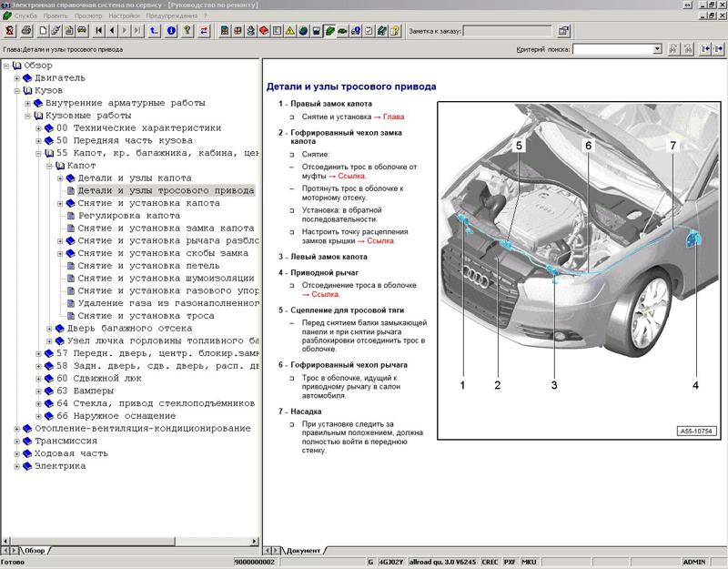Open the Править menu
The image size is (728, 569).
56,15
